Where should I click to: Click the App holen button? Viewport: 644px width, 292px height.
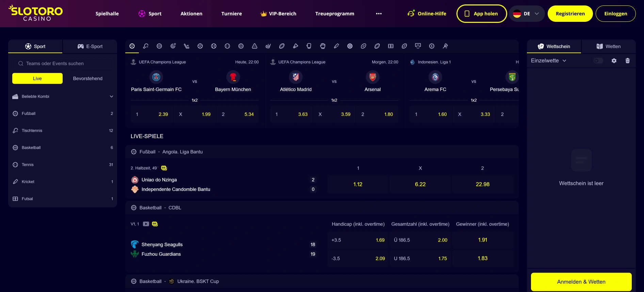tap(482, 14)
